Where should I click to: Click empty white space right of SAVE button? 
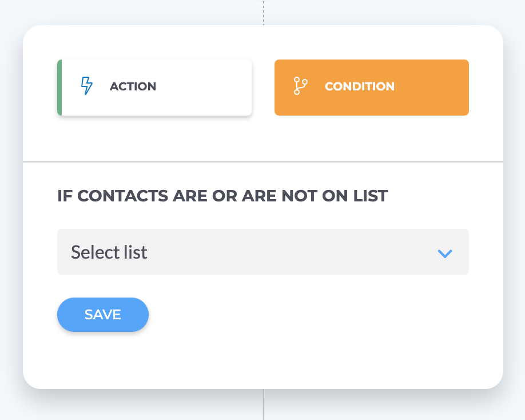tap(301, 315)
